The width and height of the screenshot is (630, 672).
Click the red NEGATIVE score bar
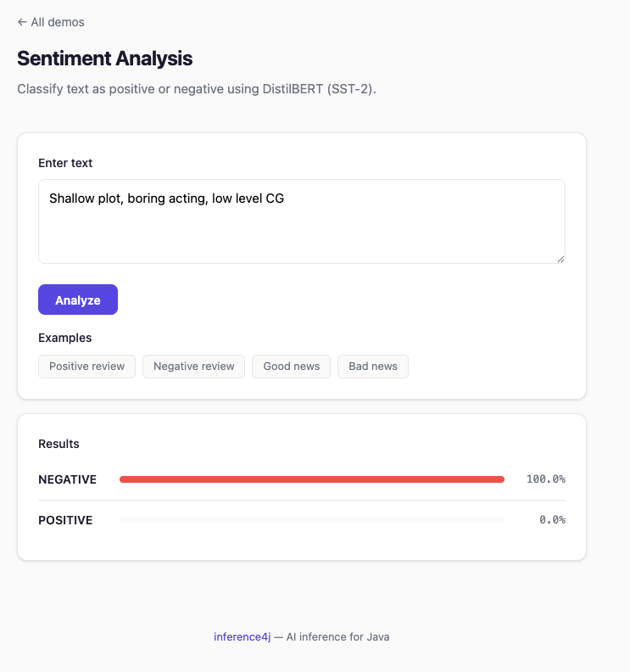[311, 479]
